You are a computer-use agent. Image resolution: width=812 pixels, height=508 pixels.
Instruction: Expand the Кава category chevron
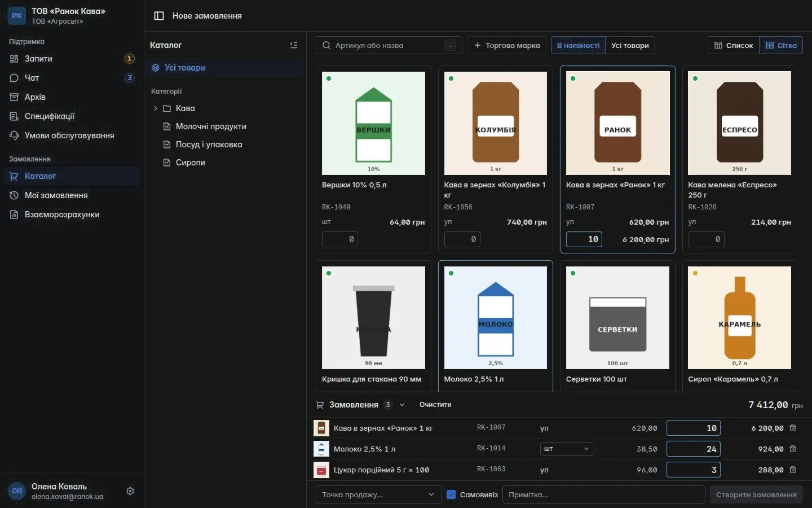(156, 108)
